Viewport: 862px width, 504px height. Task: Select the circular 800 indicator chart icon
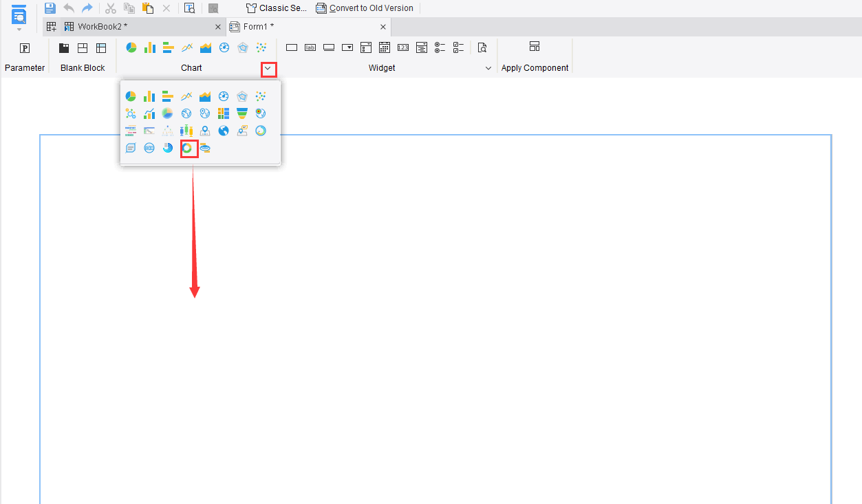pyautogui.click(x=149, y=148)
